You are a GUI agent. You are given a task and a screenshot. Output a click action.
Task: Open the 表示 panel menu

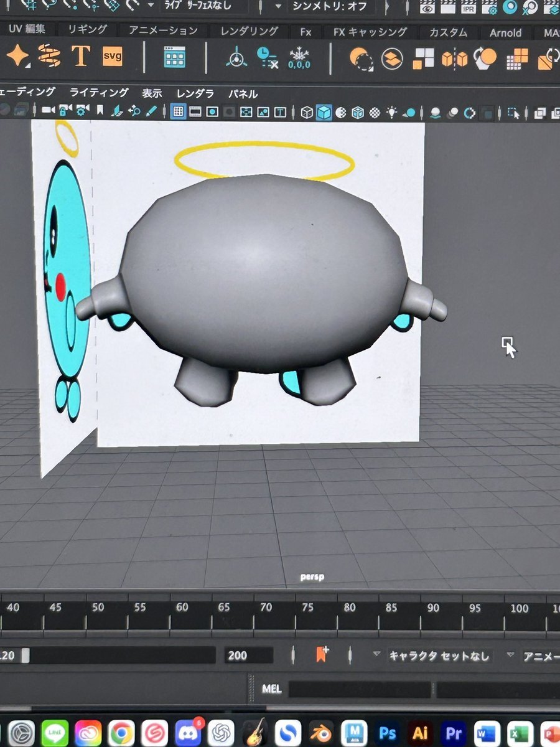[152, 93]
